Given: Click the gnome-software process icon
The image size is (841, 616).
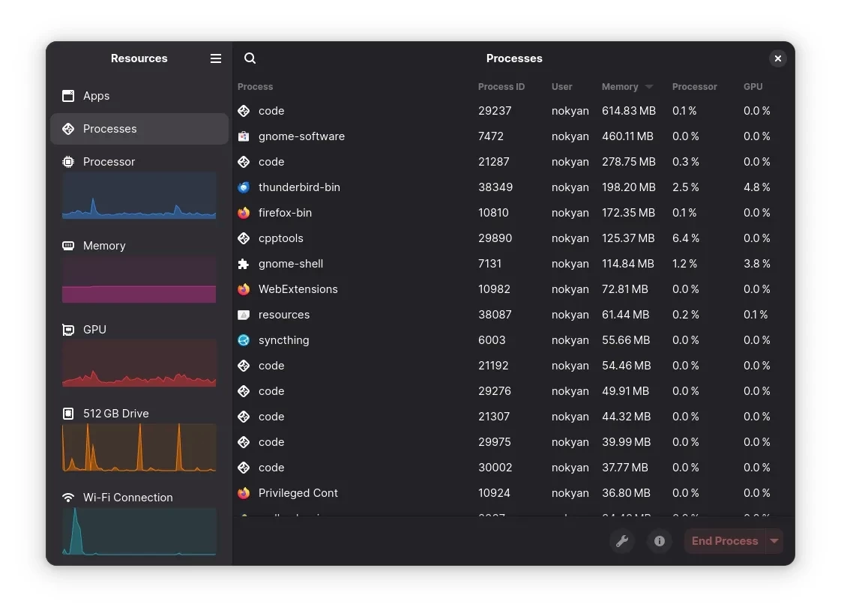Looking at the screenshot, I should 244,136.
